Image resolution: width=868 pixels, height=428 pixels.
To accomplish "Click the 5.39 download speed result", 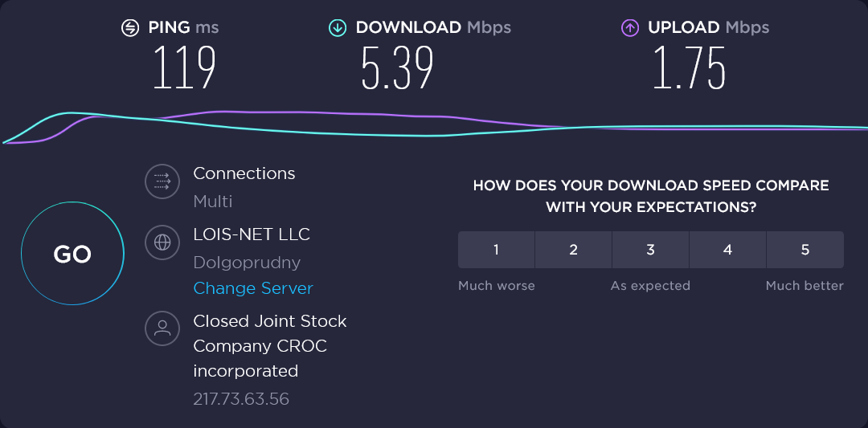I will [397, 68].
